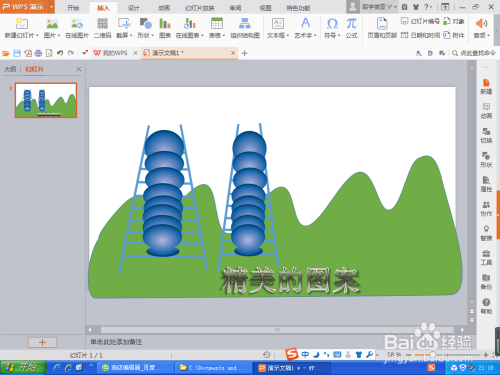
Task: Click the QR code icon
Action: pos(102,24)
